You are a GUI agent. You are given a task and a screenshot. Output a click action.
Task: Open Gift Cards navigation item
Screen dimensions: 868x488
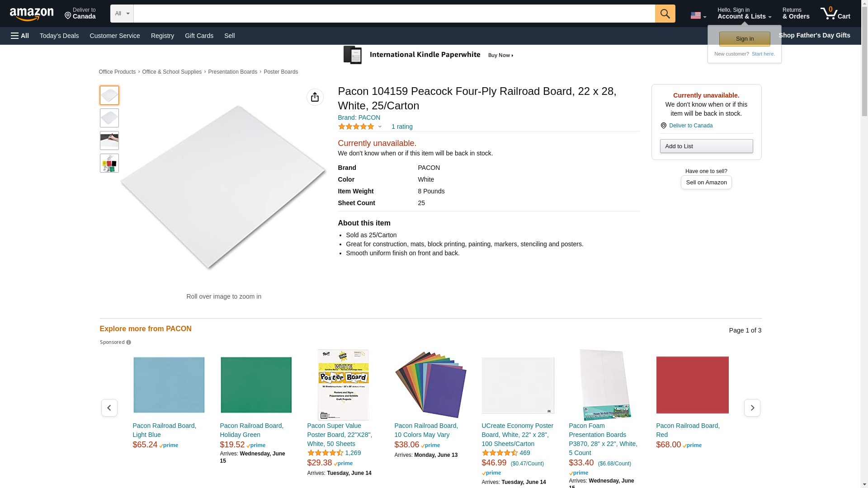click(x=199, y=36)
